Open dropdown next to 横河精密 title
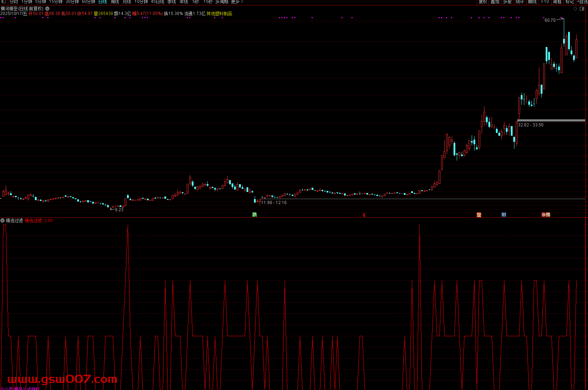 (47, 9)
